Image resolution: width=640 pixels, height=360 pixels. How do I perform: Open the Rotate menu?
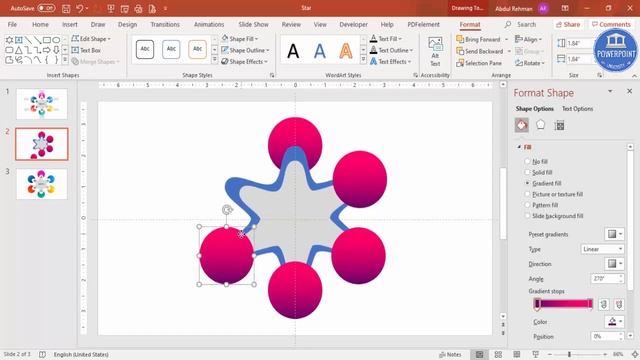(x=530, y=63)
